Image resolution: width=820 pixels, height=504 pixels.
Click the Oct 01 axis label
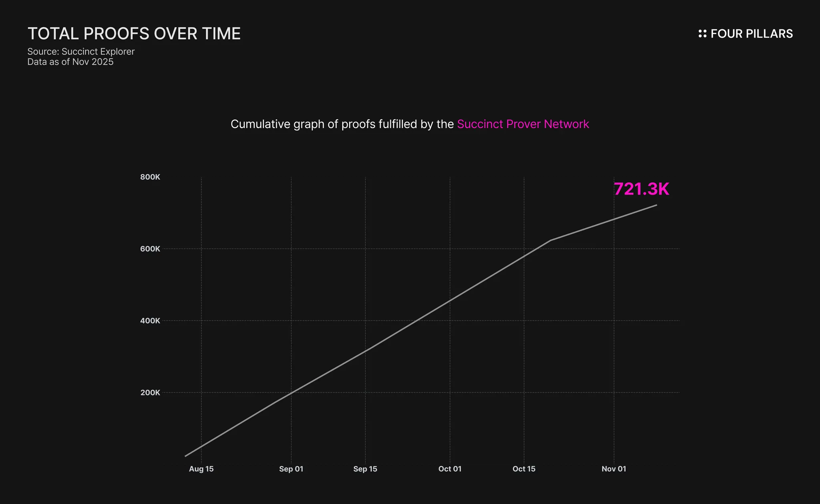(x=450, y=469)
